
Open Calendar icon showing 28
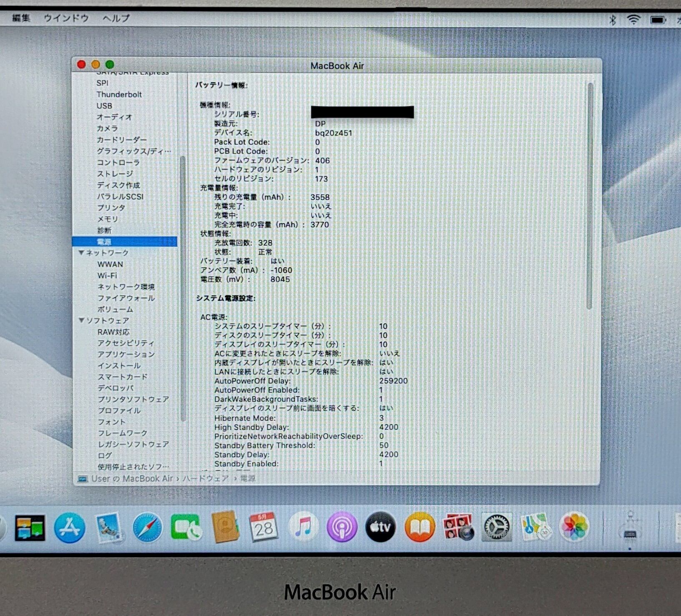click(264, 527)
